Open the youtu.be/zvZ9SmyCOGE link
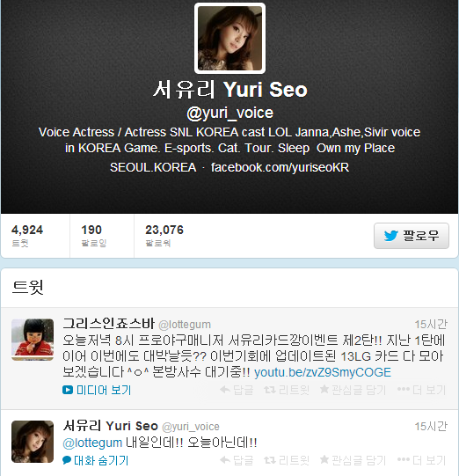The height and width of the screenshot is (476, 459). 323,372
